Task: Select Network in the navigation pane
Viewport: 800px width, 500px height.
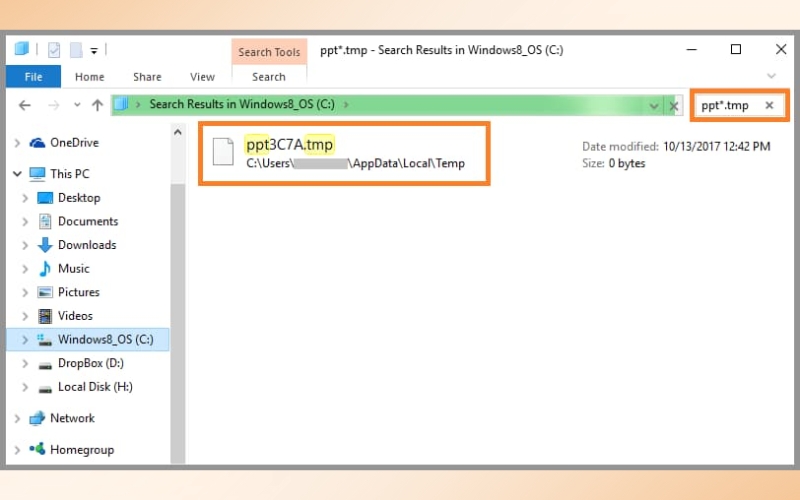Action: (x=72, y=418)
